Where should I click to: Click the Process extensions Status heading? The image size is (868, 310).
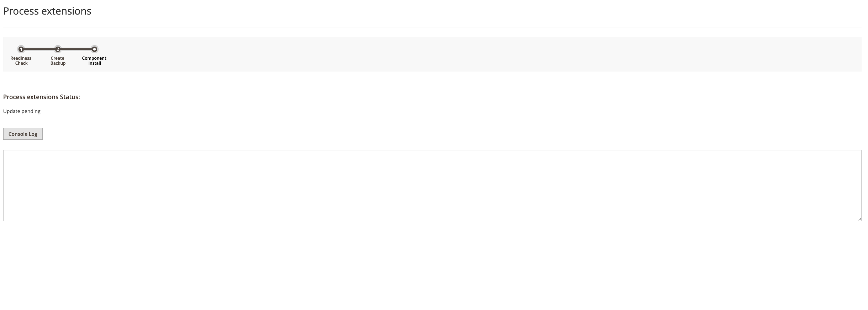pos(42,97)
